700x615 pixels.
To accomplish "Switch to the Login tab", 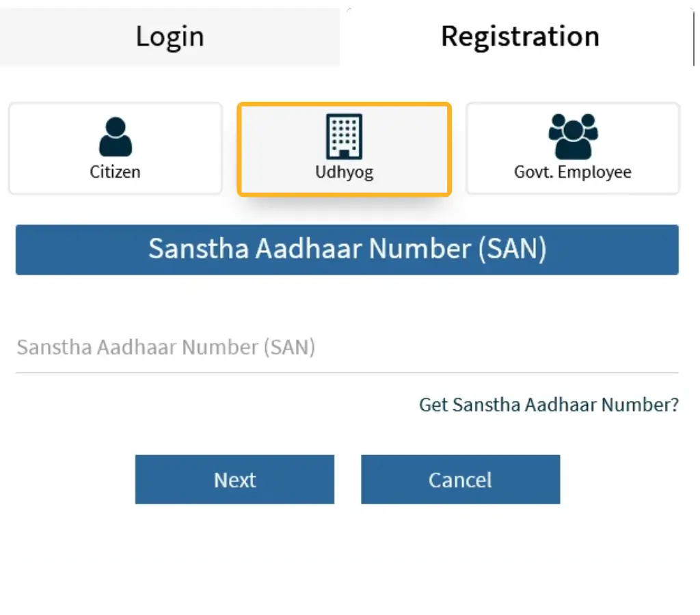I will click(x=170, y=36).
